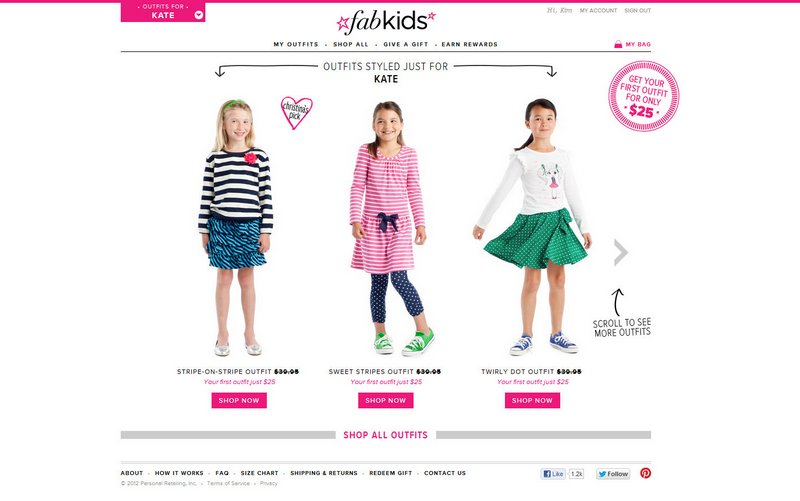Click the Sign Out link
The height and width of the screenshot is (501, 800).
coord(638,10)
